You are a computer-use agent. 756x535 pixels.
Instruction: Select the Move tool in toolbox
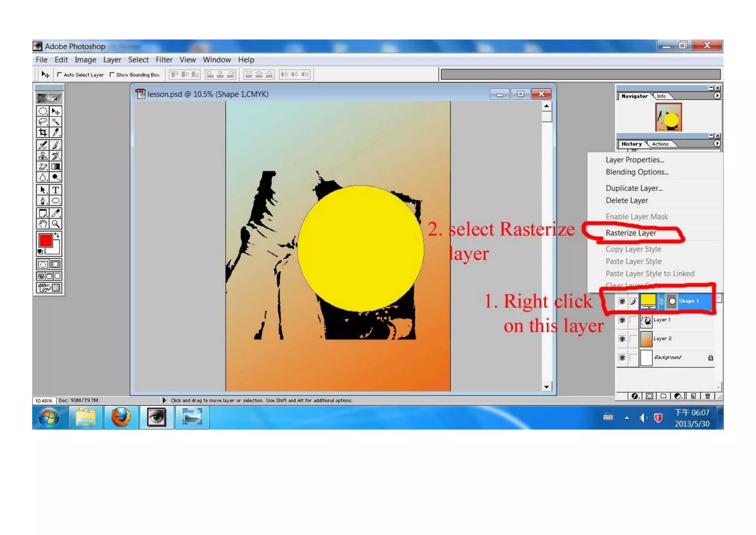pos(56,111)
